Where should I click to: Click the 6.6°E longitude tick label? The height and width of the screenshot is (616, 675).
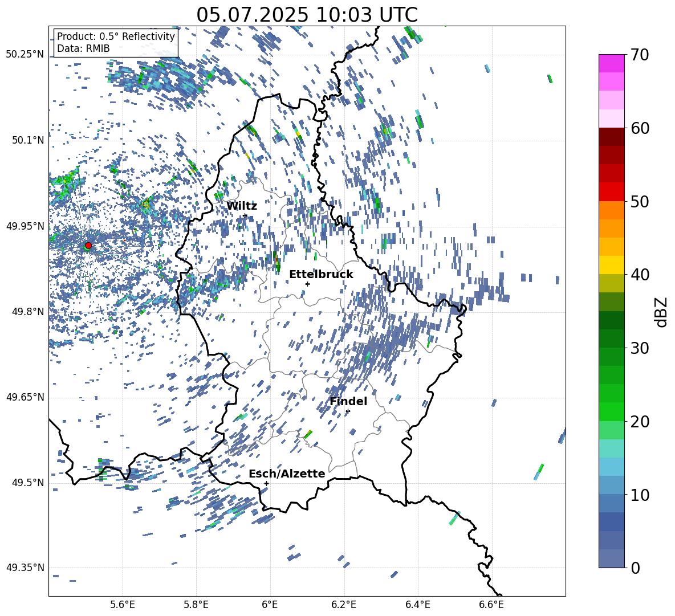click(491, 605)
